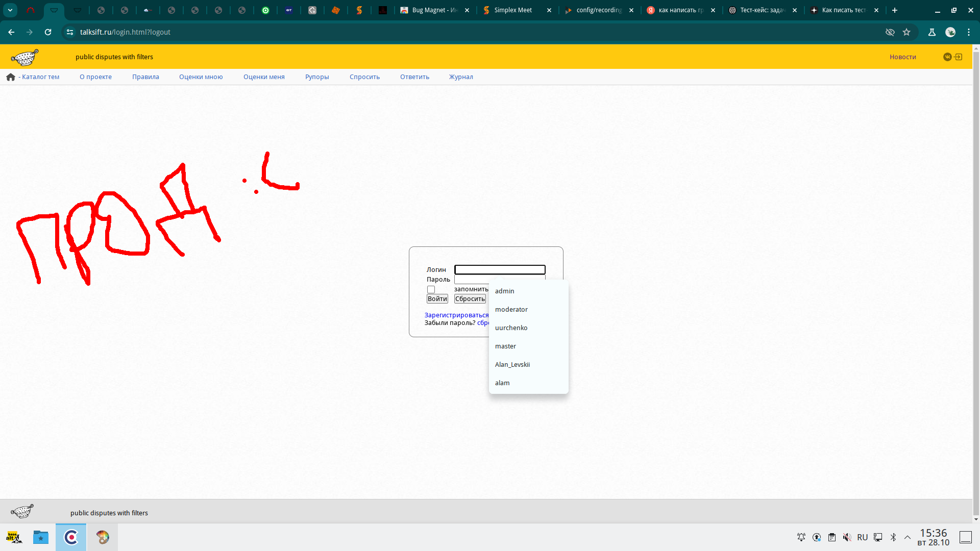The height and width of the screenshot is (551, 980).
Task: Open the Chrome Labs flask icon
Action: point(932,32)
